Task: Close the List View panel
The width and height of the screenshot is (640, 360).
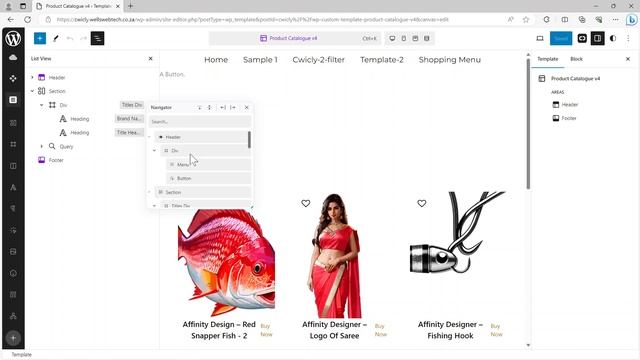Action: tap(150, 58)
